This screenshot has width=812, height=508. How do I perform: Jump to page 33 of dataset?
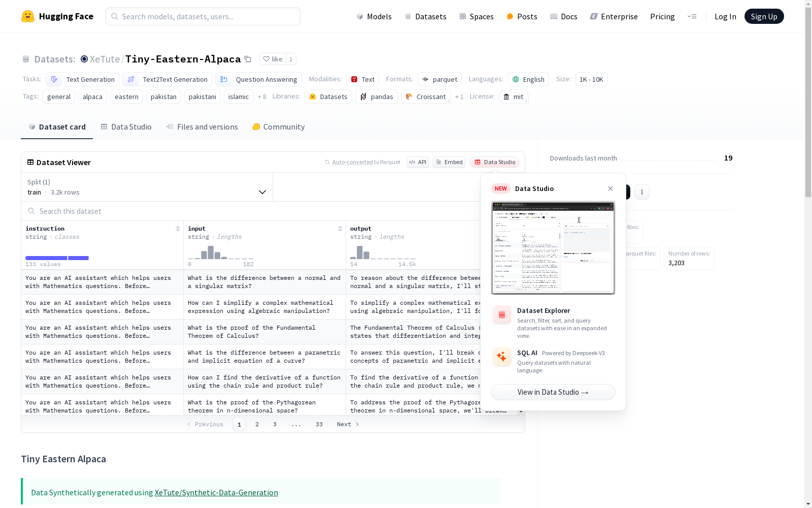point(319,424)
